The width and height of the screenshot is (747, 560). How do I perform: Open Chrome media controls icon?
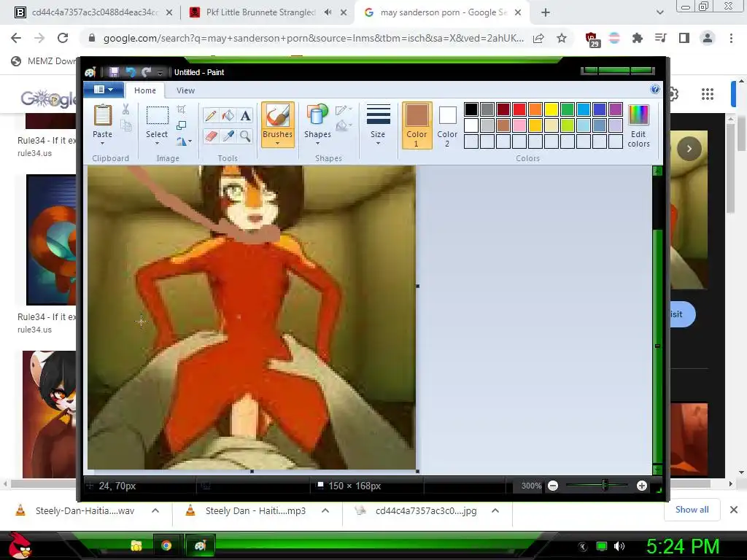coord(660,38)
